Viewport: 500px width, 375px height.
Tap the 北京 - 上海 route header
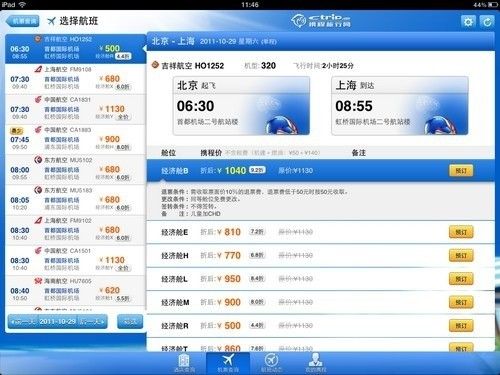click(173, 41)
